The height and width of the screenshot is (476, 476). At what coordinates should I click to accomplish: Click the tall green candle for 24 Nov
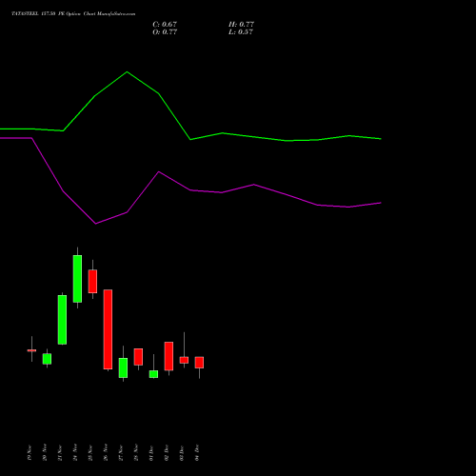[x=77, y=279]
